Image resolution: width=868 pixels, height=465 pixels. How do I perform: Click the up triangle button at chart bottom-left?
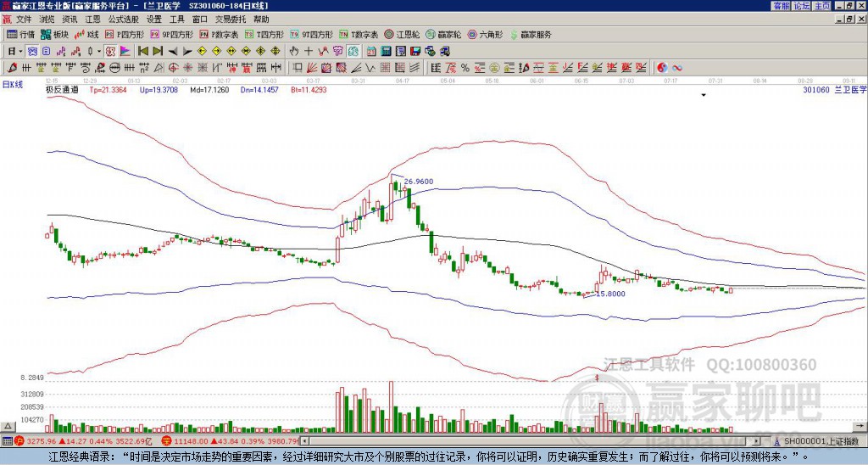tap(8, 426)
